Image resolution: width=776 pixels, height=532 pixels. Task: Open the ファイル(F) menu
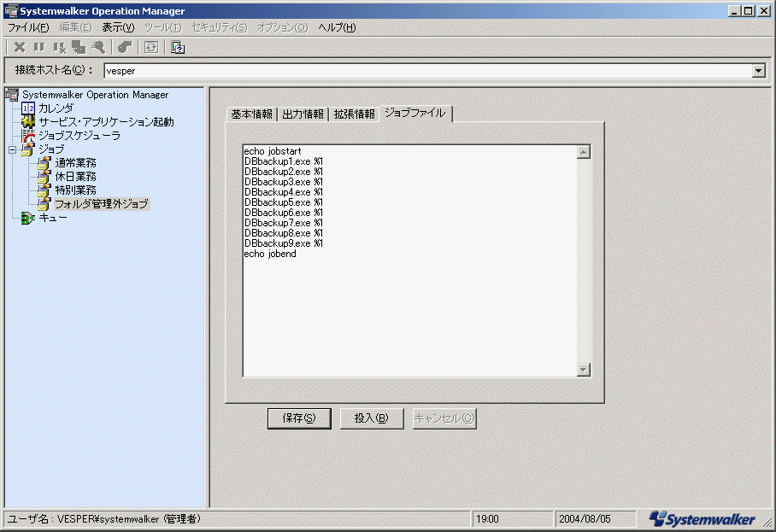click(28, 27)
